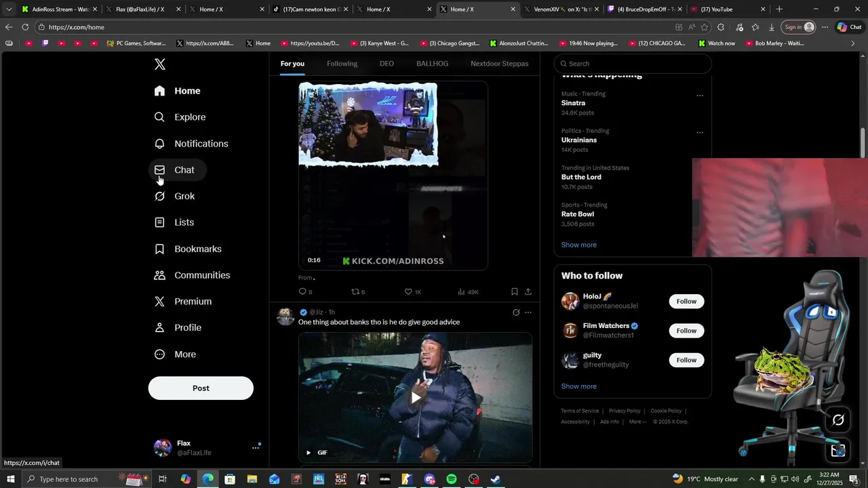
Task: Select the For you tab
Action: point(292,64)
